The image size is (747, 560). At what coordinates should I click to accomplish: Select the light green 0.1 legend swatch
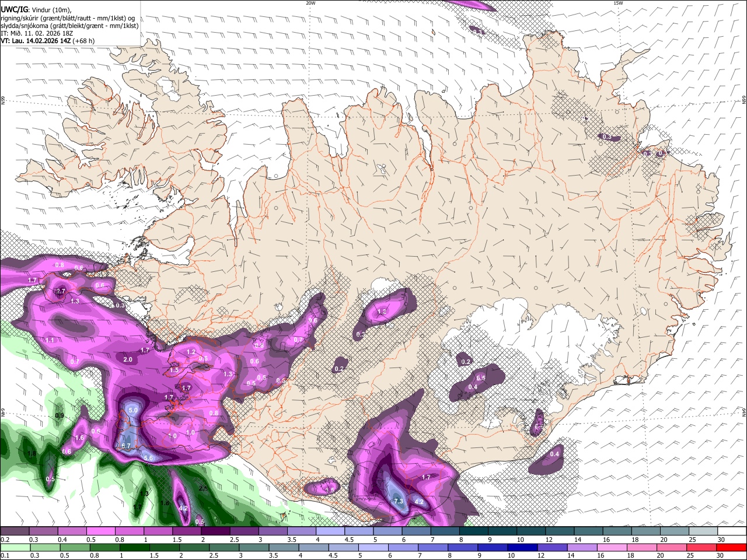coord(15,547)
